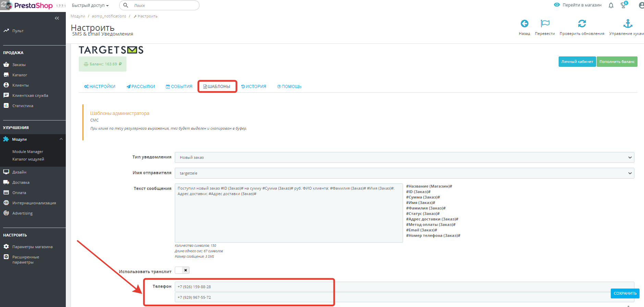Copy the #Статус (Заказ)# tag
644x307 pixels.
423,214
